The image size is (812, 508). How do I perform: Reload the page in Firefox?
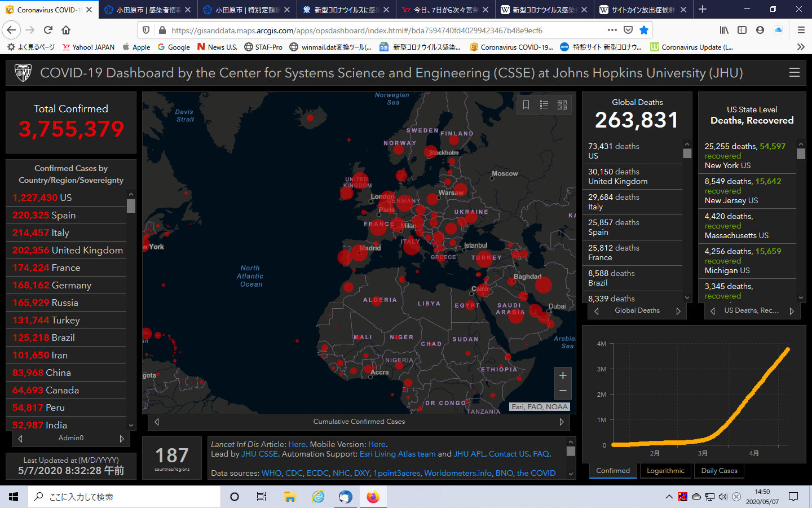click(x=48, y=30)
